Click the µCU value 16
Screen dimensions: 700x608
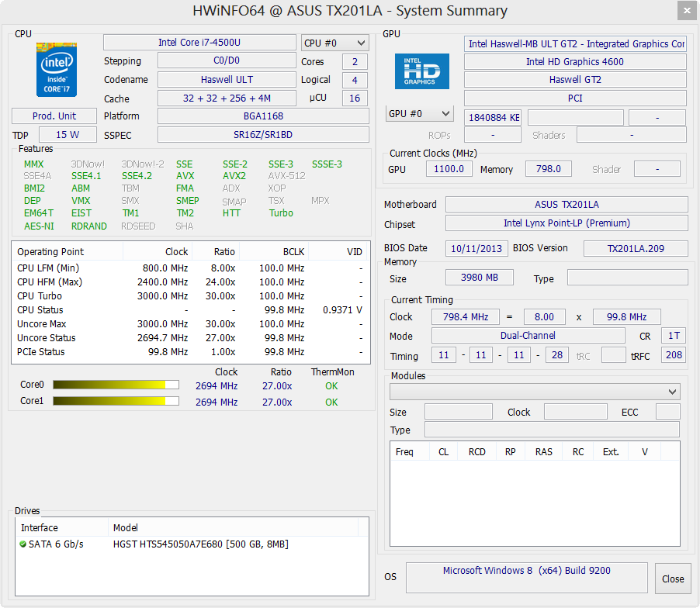(355, 98)
